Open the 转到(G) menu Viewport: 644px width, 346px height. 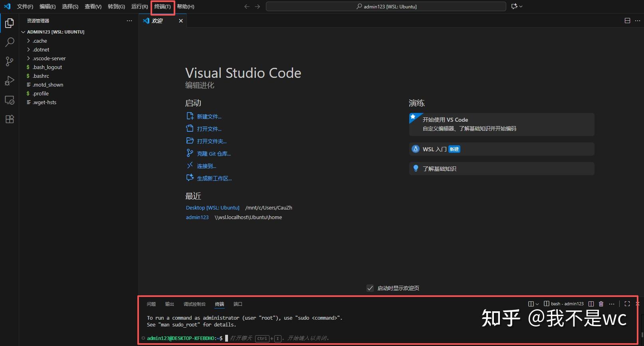(x=116, y=6)
